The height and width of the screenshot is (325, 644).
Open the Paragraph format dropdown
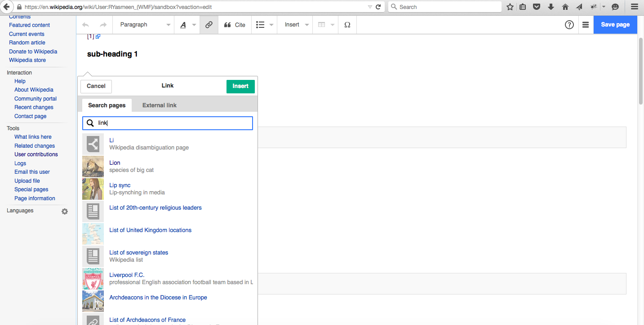pyautogui.click(x=143, y=25)
